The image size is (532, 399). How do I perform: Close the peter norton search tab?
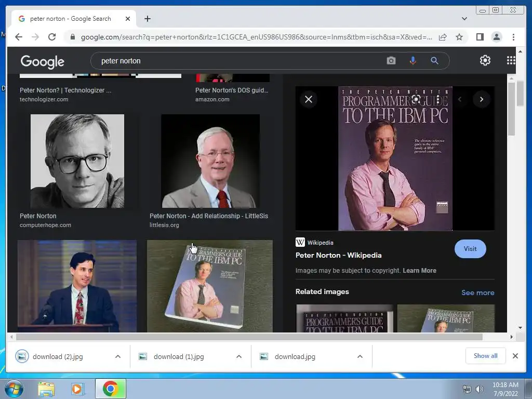pyautogui.click(x=128, y=19)
